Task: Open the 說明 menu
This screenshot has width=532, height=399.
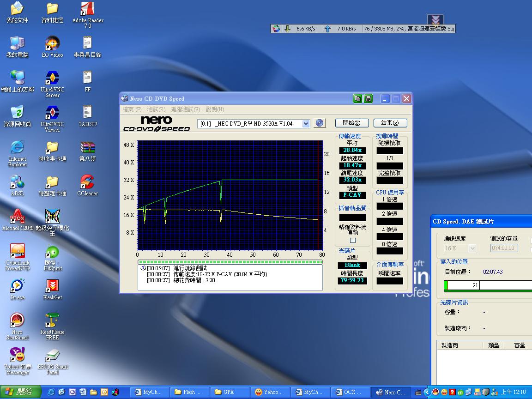Action: pyautogui.click(x=215, y=109)
